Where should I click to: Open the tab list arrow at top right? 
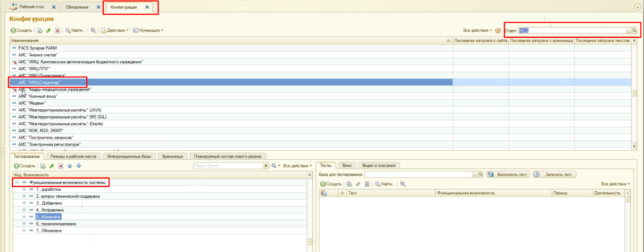(637, 7)
